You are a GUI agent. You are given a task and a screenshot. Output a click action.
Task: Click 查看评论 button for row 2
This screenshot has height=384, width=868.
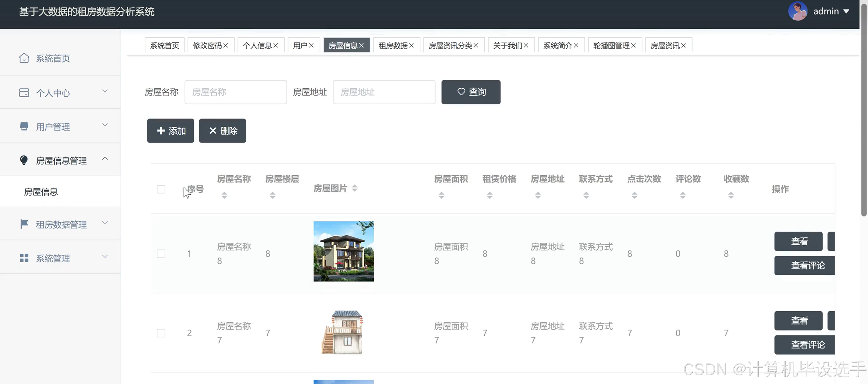pos(804,345)
